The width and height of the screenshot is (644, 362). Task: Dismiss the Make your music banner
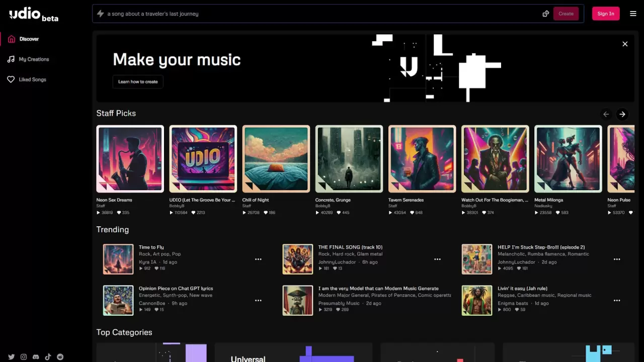coord(625,44)
